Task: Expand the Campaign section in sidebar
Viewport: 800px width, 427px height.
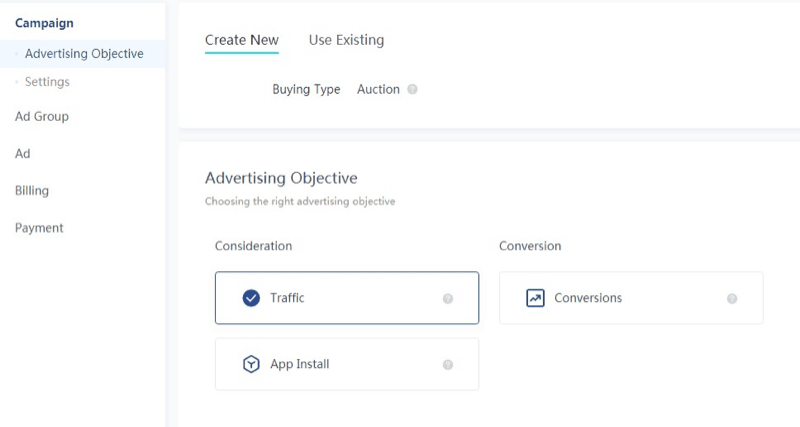Action: pyautogui.click(x=44, y=23)
